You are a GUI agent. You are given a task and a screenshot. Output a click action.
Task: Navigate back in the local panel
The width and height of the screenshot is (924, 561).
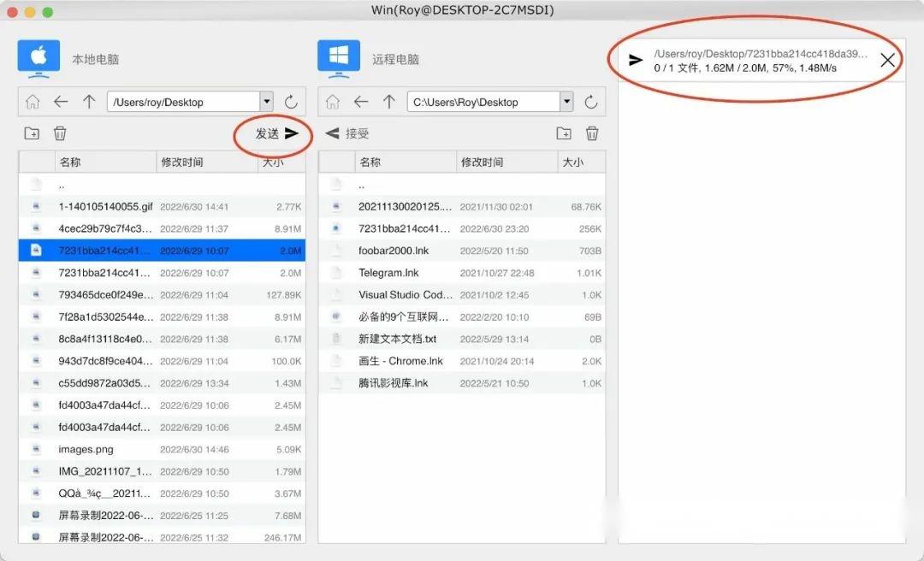[x=61, y=101]
